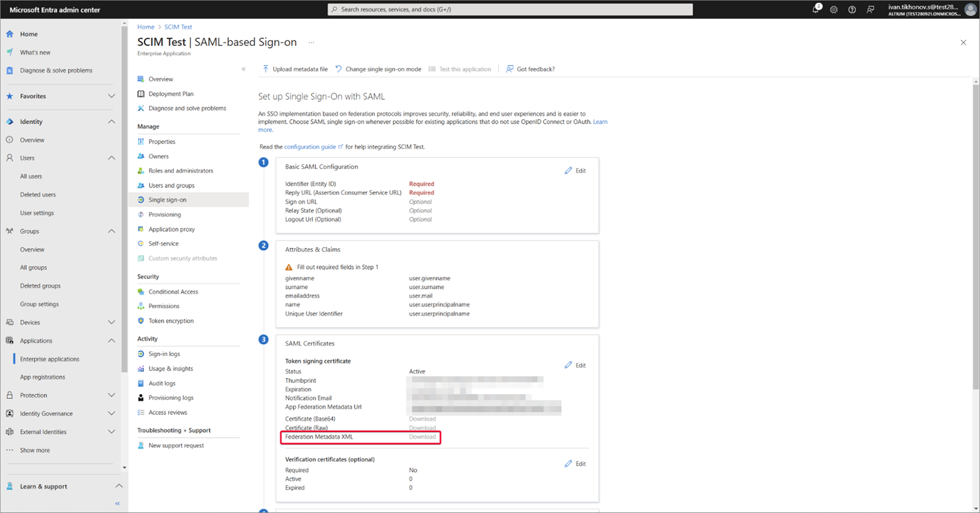Edit the Basic SAML Configuration
Viewport: 980px width, 513px height.
[x=575, y=171]
